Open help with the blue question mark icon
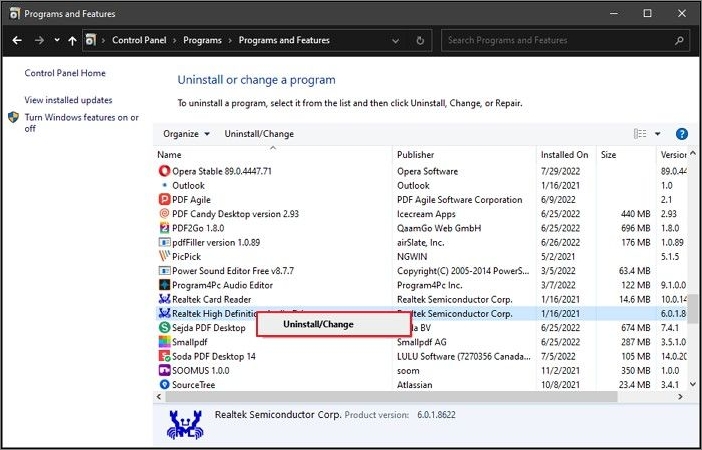 681,134
